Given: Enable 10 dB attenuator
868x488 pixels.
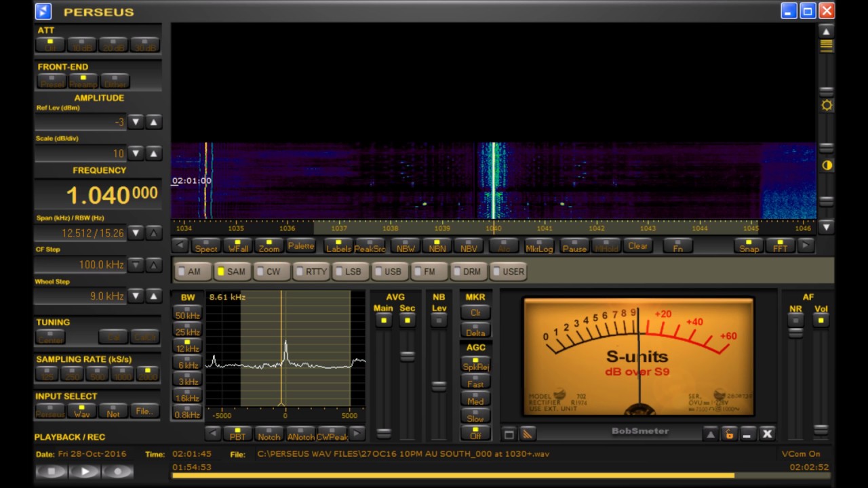Looking at the screenshot, I should [x=82, y=45].
